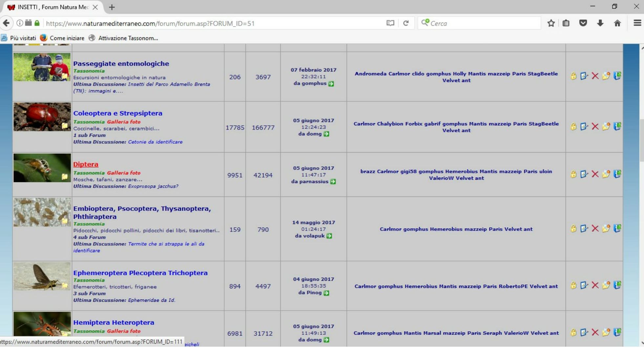Viewport: 644px width, 348px height.
Task: Click in the Cerca search field
Action: coord(483,23)
